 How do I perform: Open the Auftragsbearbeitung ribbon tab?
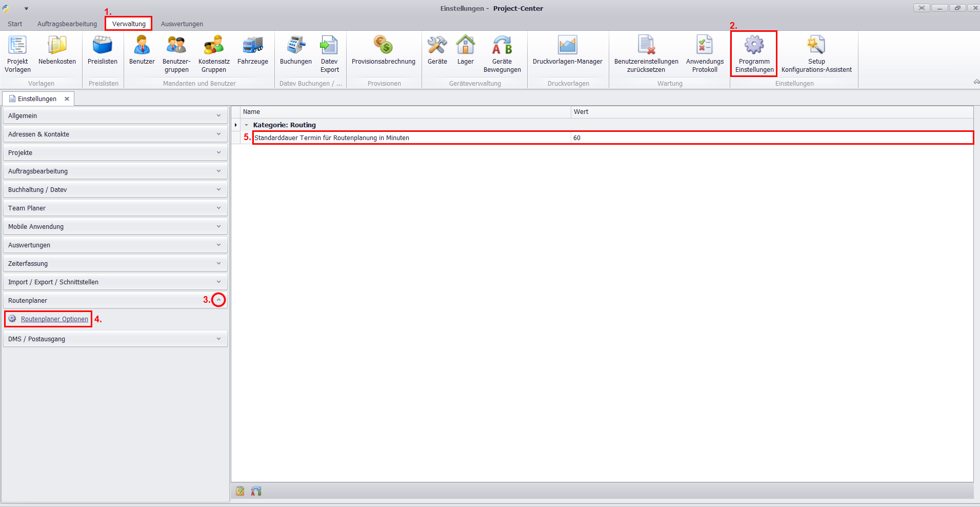67,24
